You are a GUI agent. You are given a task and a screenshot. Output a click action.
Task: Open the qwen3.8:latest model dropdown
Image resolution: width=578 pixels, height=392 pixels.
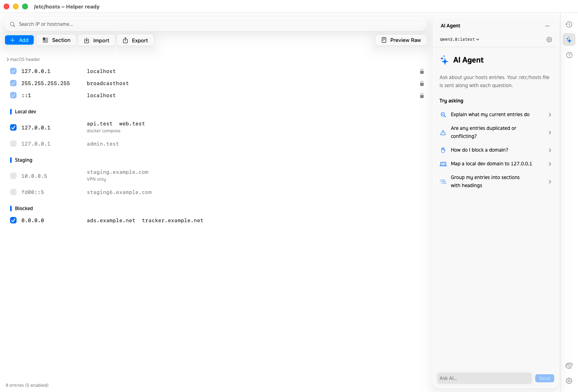click(x=460, y=40)
